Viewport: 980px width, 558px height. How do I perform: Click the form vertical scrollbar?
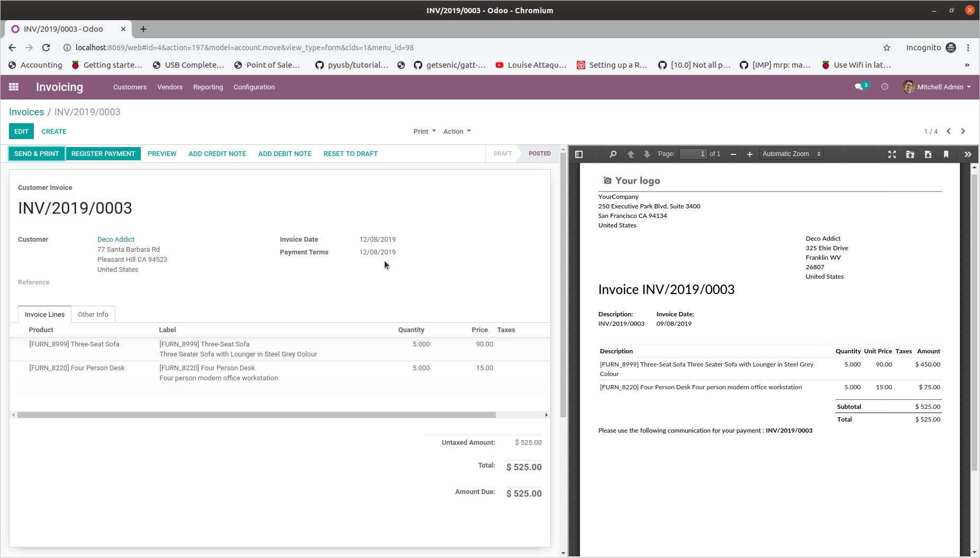coord(563,285)
